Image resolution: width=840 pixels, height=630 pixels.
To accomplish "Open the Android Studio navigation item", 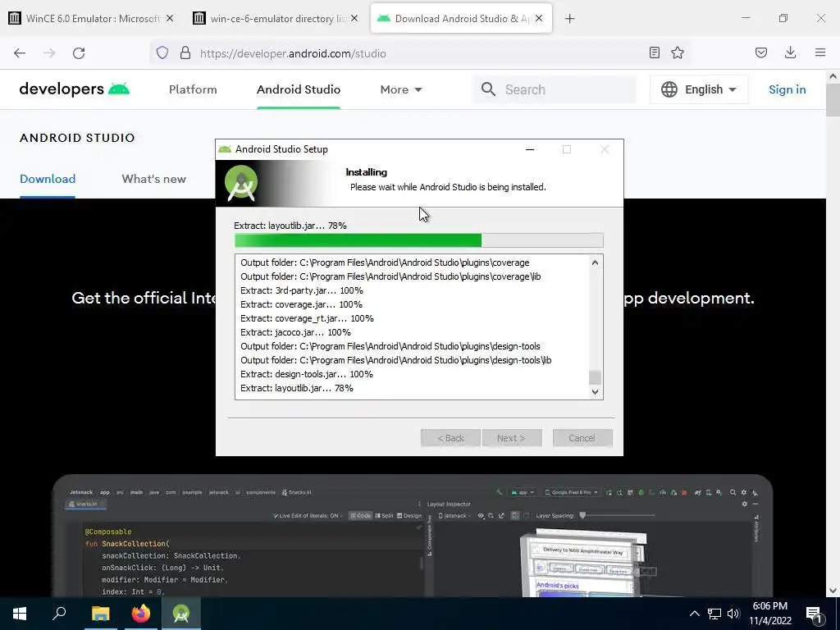I will (299, 89).
